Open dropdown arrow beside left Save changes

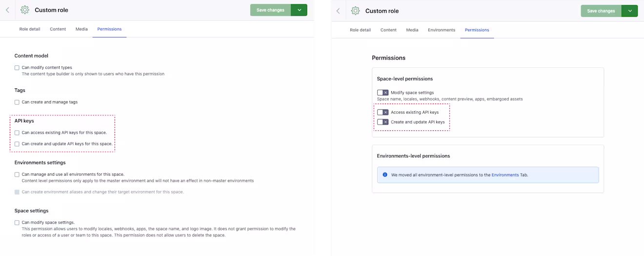[299, 10]
